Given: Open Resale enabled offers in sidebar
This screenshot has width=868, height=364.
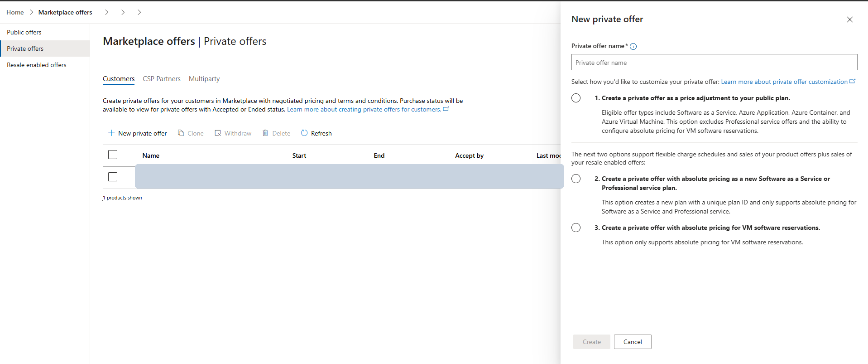Looking at the screenshot, I should [45, 65].
